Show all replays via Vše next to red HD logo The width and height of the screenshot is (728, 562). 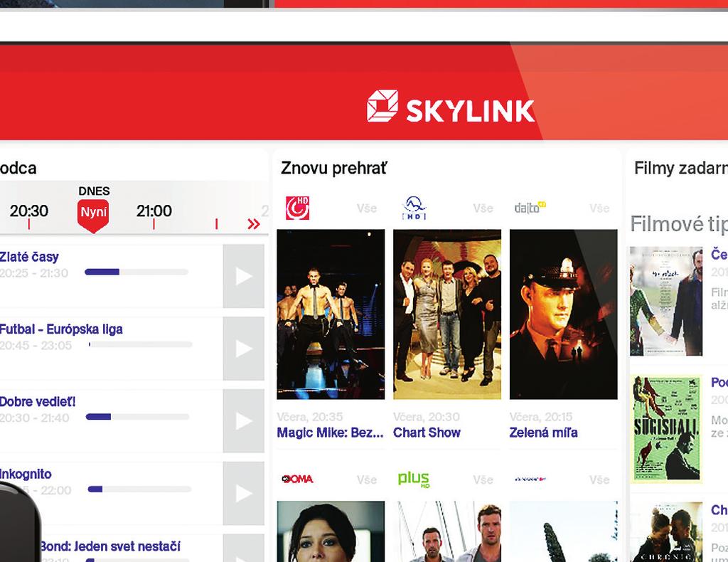coord(367,208)
